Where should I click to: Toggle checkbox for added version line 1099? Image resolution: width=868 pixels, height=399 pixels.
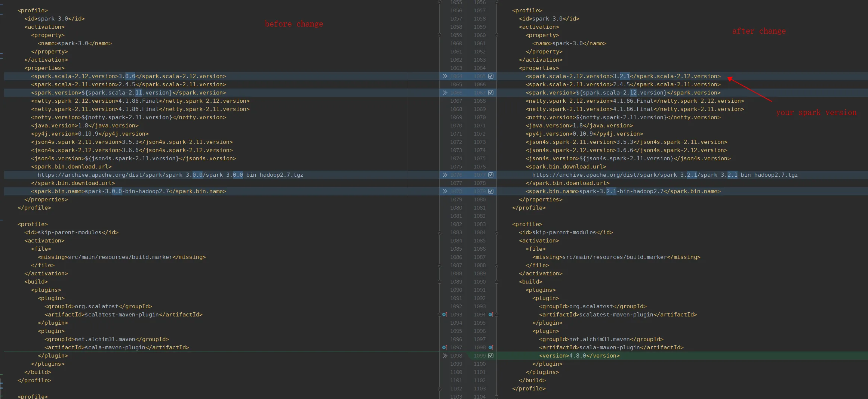coord(491,356)
